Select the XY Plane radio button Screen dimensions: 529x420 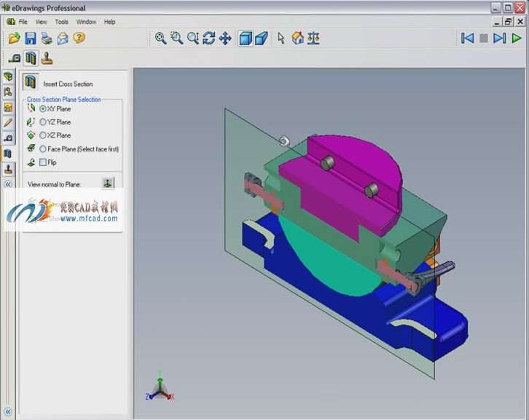[x=43, y=109]
